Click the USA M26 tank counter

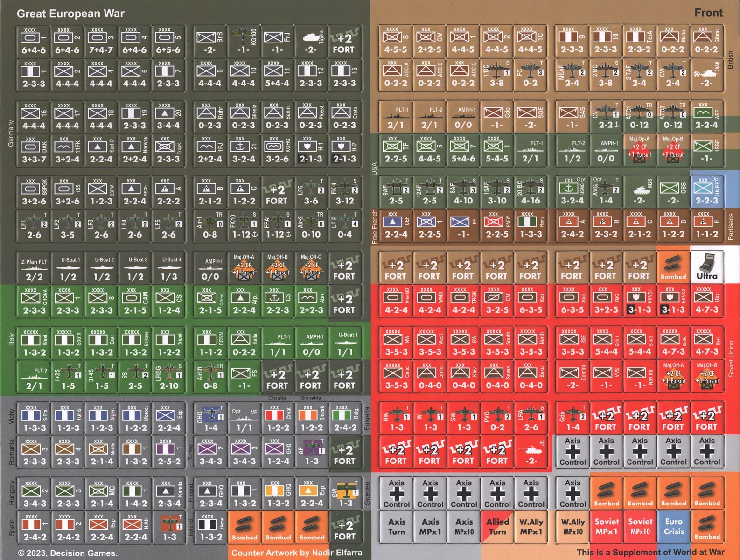639,193
